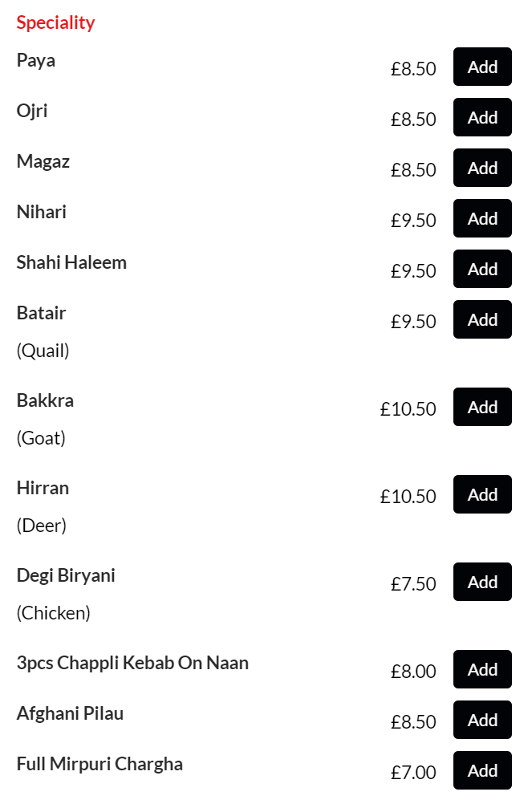The height and width of the screenshot is (804, 532).
Task: Add Paya to the order
Action: pos(482,67)
